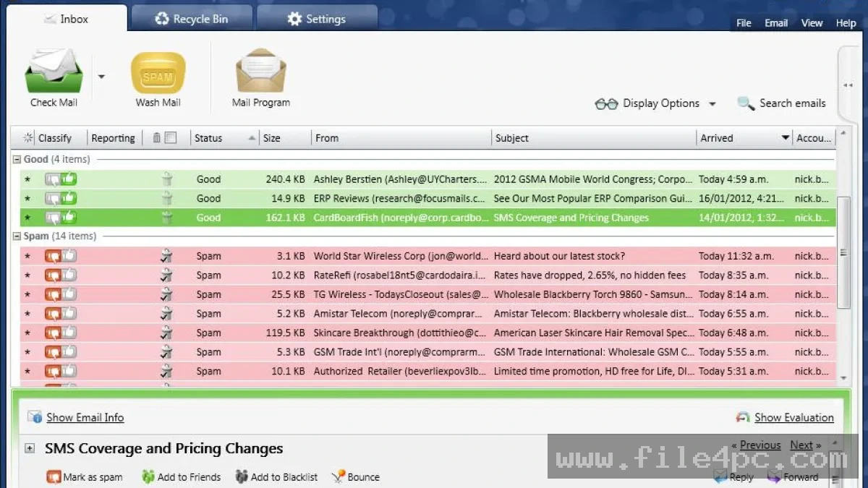
Task: Expand SMS Coverage and Pricing Changes header
Action: (x=30, y=448)
